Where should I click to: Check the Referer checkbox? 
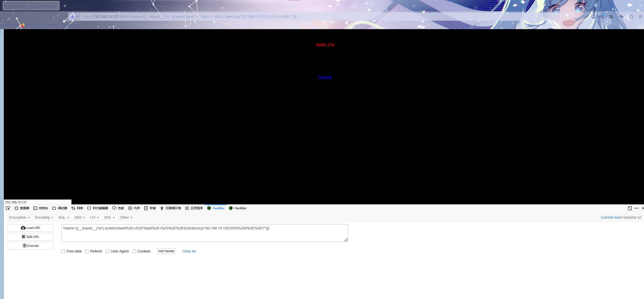click(x=87, y=251)
